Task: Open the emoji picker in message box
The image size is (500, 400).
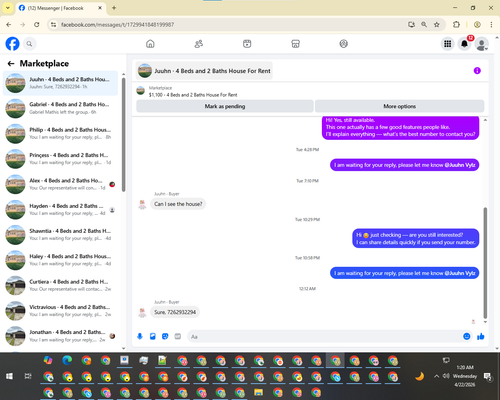Action: click(467, 336)
